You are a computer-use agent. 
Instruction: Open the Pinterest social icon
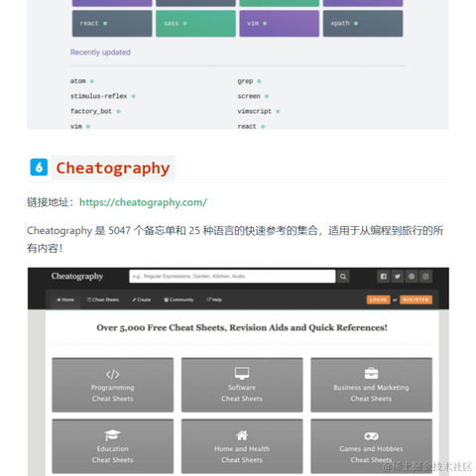pos(412,277)
